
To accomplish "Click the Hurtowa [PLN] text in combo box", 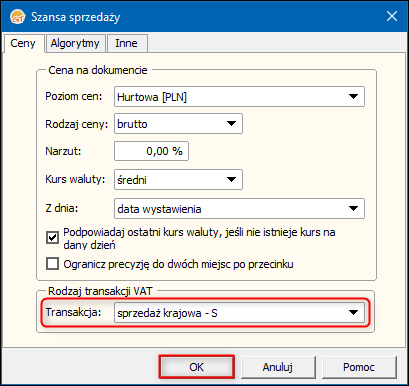I will click(152, 97).
